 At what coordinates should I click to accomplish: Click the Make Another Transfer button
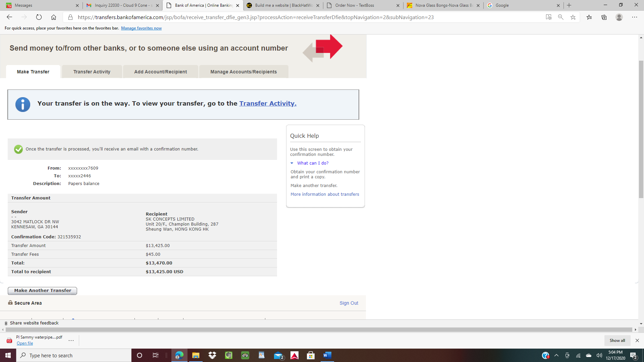coord(43,291)
